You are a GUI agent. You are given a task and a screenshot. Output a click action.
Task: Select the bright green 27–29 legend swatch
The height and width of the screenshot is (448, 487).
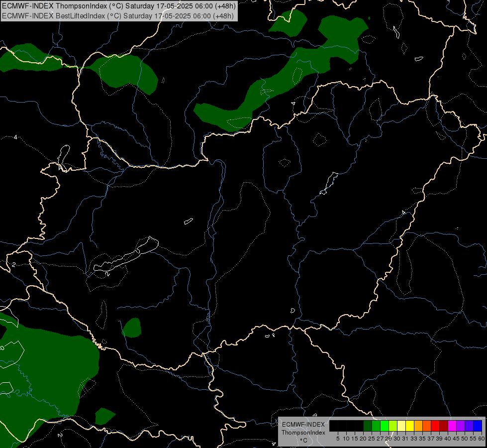tap(385, 426)
